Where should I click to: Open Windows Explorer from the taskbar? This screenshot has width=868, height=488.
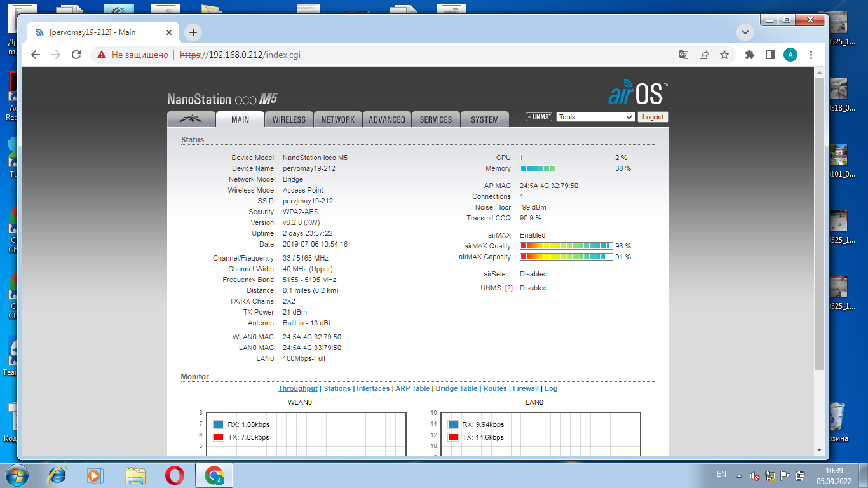(135, 475)
